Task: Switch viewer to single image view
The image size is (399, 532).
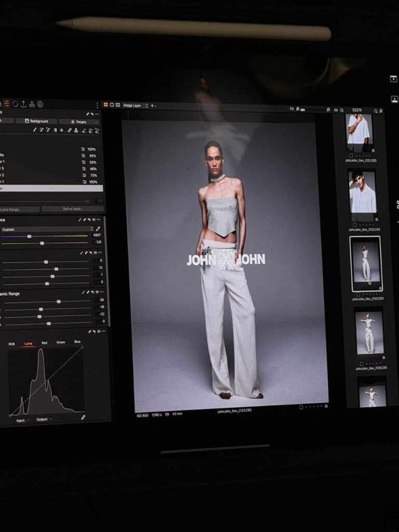Action: click(112, 105)
